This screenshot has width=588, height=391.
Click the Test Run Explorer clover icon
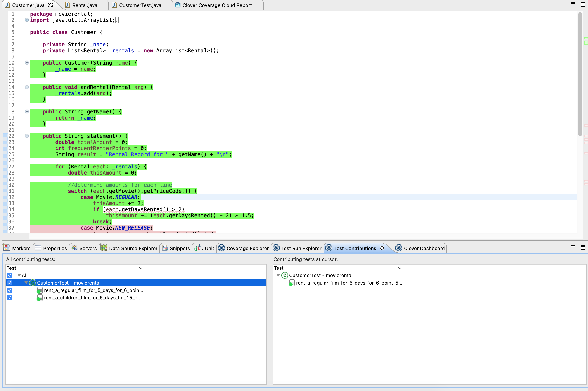pyautogui.click(x=276, y=248)
